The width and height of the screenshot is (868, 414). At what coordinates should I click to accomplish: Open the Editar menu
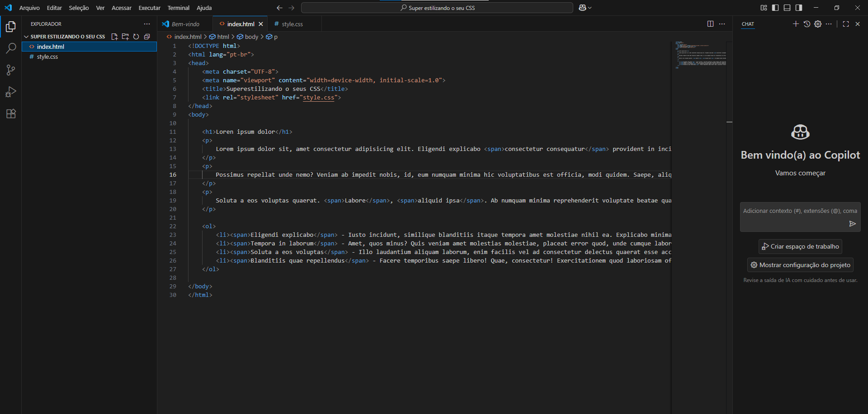tap(54, 8)
